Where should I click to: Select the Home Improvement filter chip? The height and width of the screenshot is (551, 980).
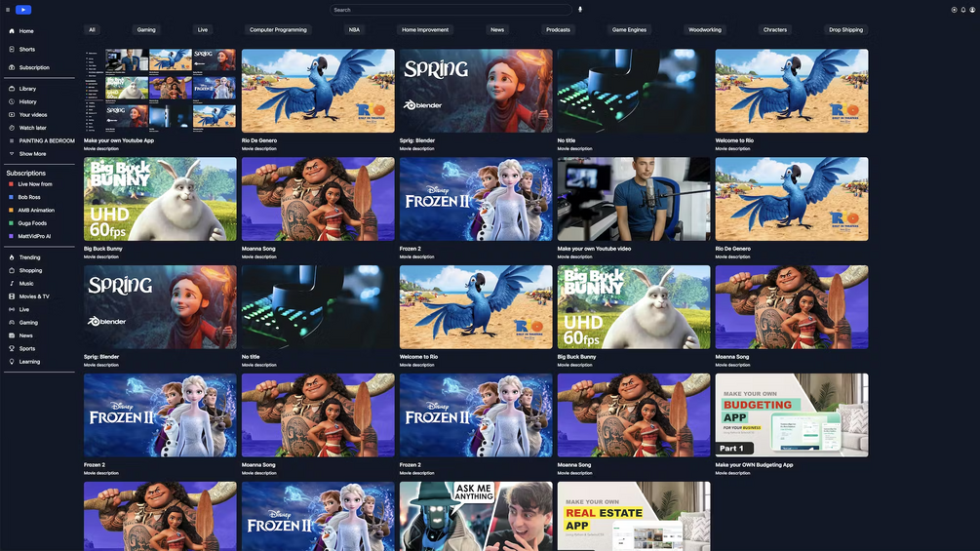[425, 29]
